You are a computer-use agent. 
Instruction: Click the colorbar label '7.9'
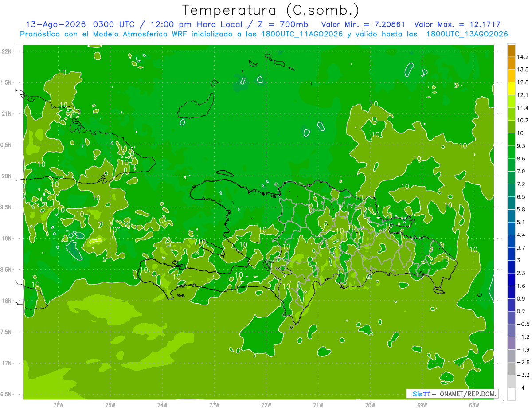[521, 171]
